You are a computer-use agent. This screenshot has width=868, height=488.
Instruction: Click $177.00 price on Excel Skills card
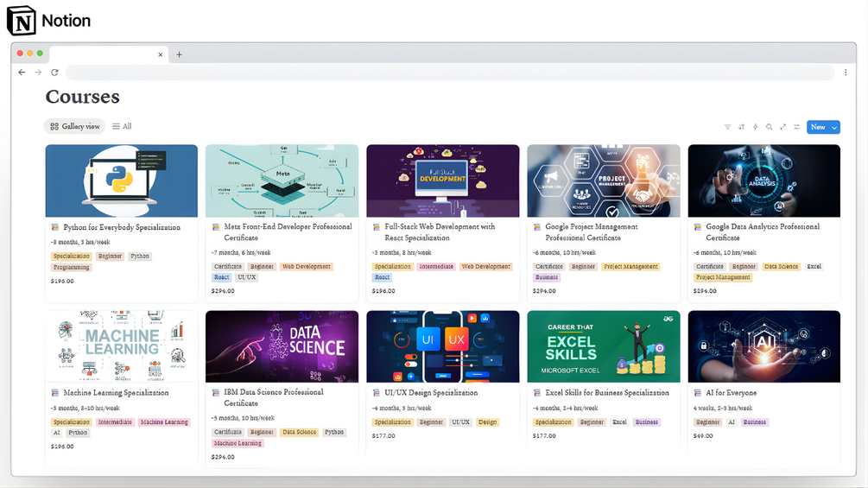click(x=543, y=436)
